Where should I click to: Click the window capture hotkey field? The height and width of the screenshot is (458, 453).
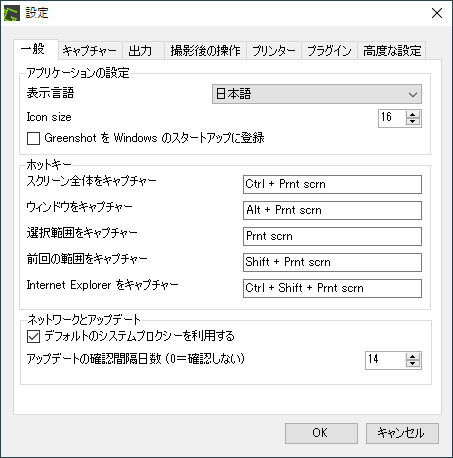(x=332, y=210)
